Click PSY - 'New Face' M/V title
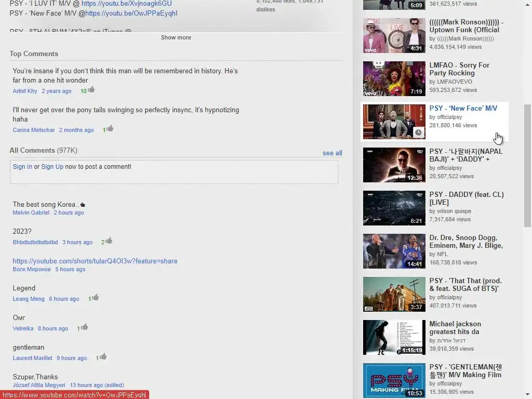Screen dimensions: 532x399 [463, 108]
